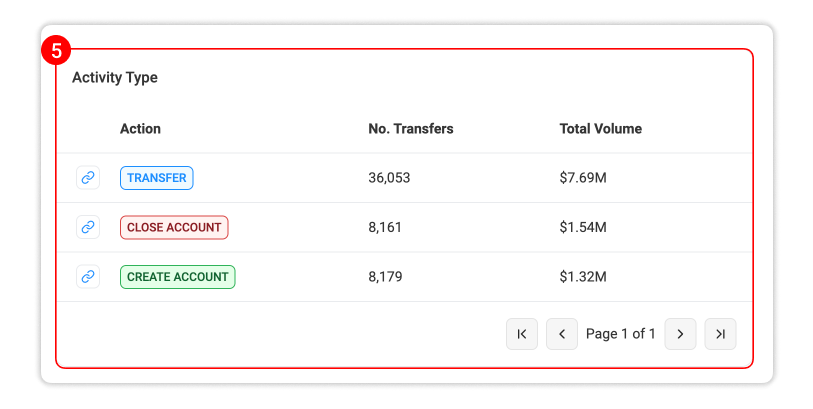Click the link icon in the Transfer row
This screenshot has width=813, height=409.
(88, 178)
